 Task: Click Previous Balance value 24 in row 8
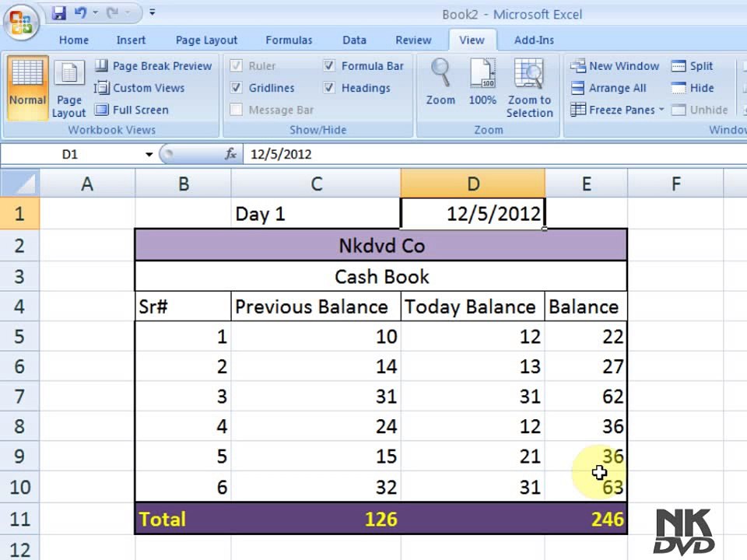[316, 427]
